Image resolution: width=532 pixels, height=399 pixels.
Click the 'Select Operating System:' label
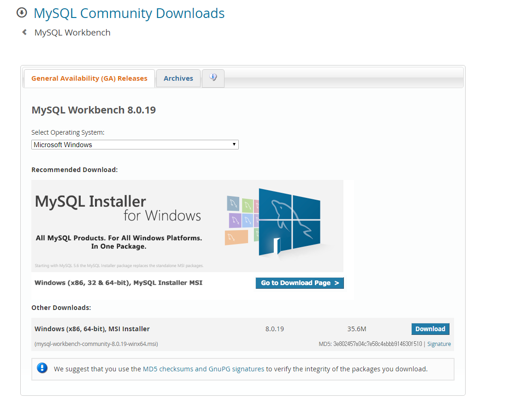click(68, 132)
